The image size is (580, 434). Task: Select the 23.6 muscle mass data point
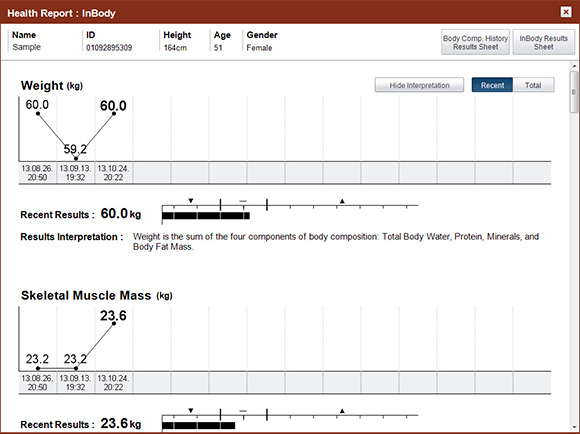tap(114, 323)
